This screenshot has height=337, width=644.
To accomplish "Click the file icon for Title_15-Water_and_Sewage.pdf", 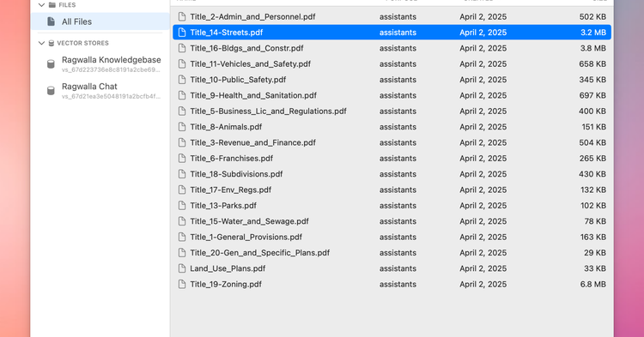I will (x=182, y=221).
